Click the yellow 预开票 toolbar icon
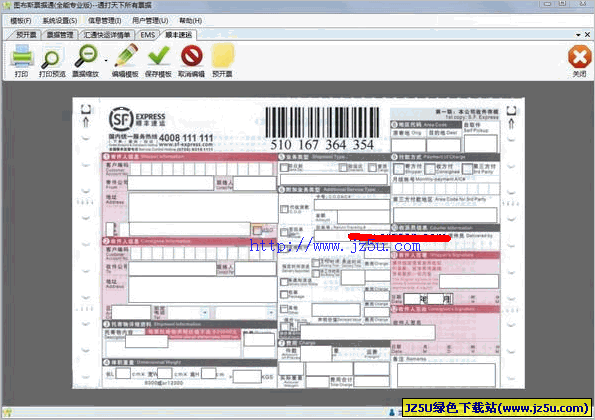This screenshot has height=420, width=595. [x=223, y=56]
